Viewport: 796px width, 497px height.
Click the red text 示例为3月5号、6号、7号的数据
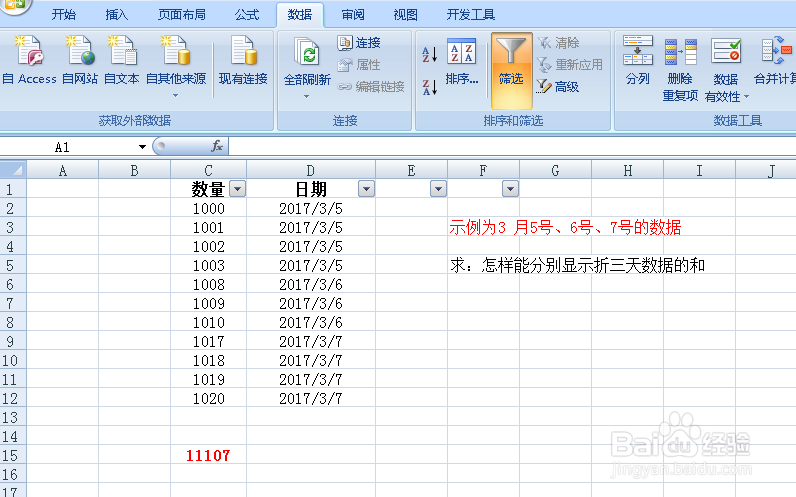click(x=565, y=227)
